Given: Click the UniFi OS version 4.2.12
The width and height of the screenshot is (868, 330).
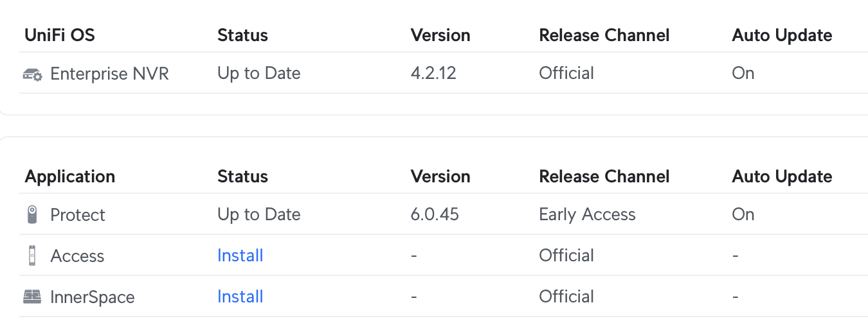Looking at the screenshot, I should (433, 73).
